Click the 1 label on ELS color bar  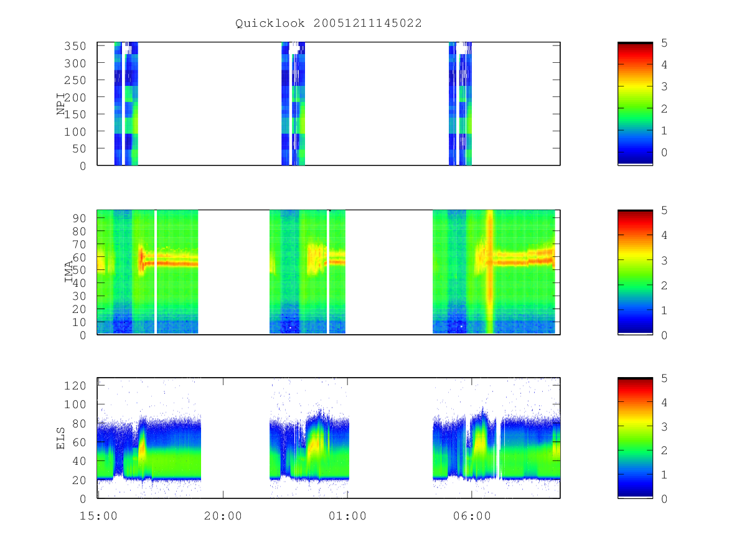click(x=665, y=475)
